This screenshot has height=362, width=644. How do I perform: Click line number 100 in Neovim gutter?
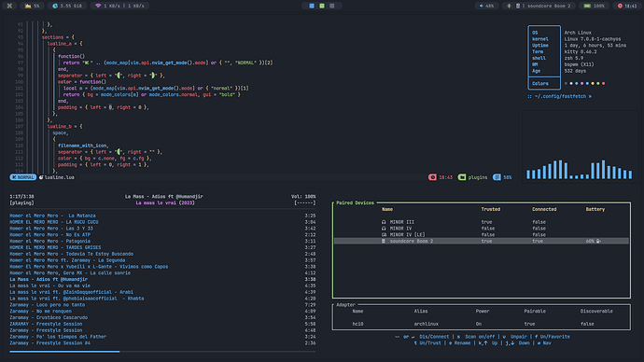(x=19, y=82)
